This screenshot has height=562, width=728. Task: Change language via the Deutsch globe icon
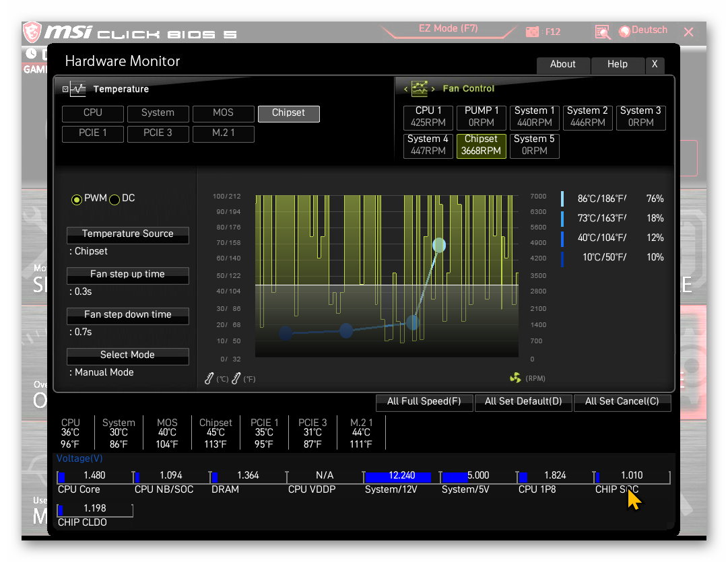coord(624,31)
